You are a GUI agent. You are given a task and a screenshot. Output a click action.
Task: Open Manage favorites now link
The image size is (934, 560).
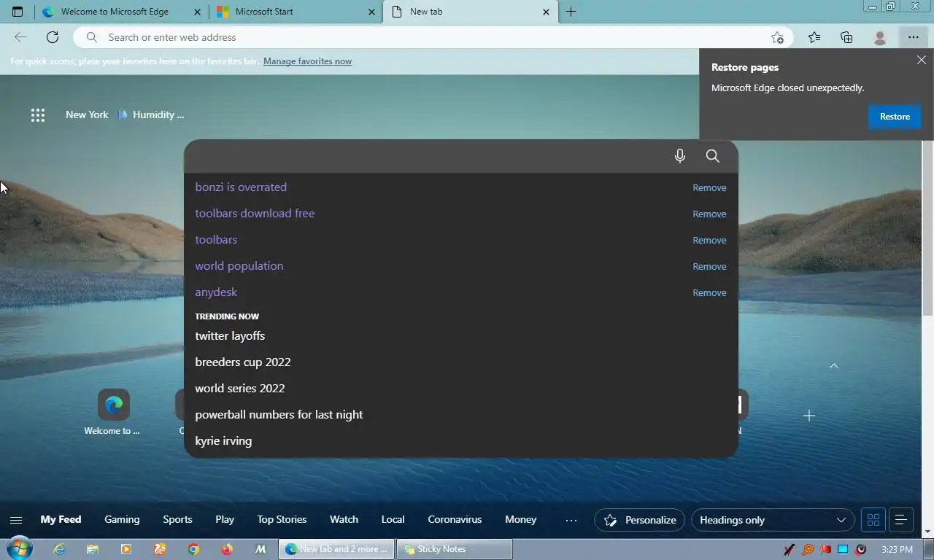point(307,61)
